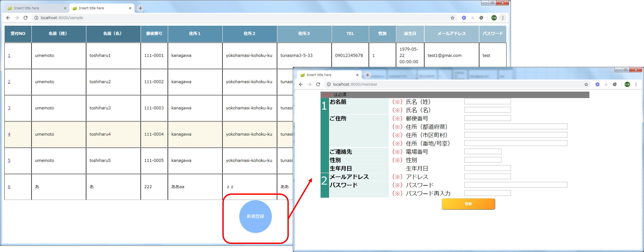Image resolution: width=644 pixels, height=252 pixels.
Task: Bookmark the member page with star icon
Action: (x=586, y=84)
